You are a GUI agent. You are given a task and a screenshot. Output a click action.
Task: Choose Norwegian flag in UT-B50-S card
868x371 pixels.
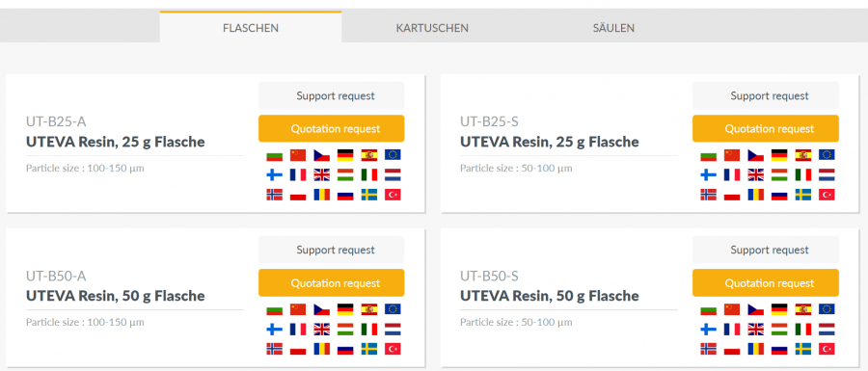pos(708,349)
